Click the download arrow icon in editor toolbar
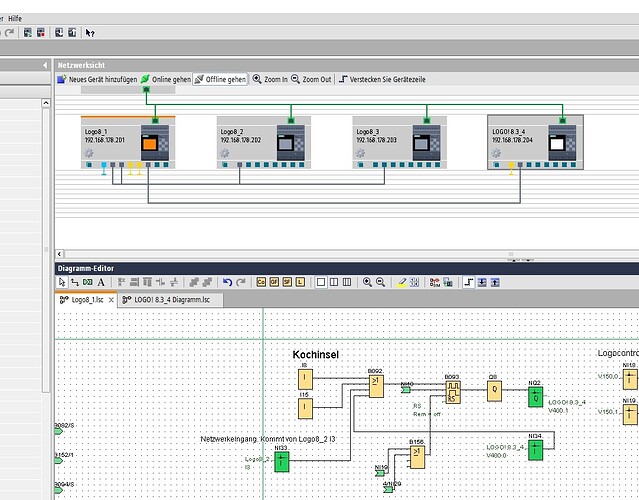Image resolution: width=639 pixels, height=500 pixels. (482, 282)
